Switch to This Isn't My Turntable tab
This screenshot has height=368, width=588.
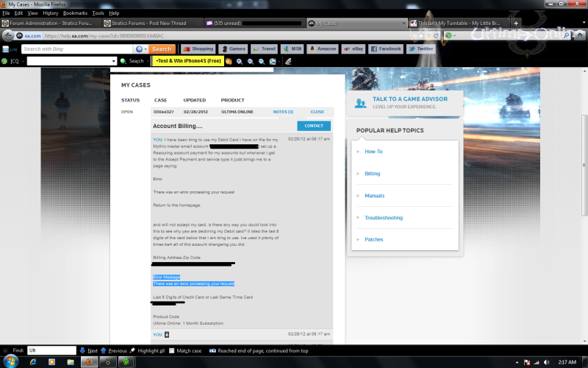click(458, 24)
